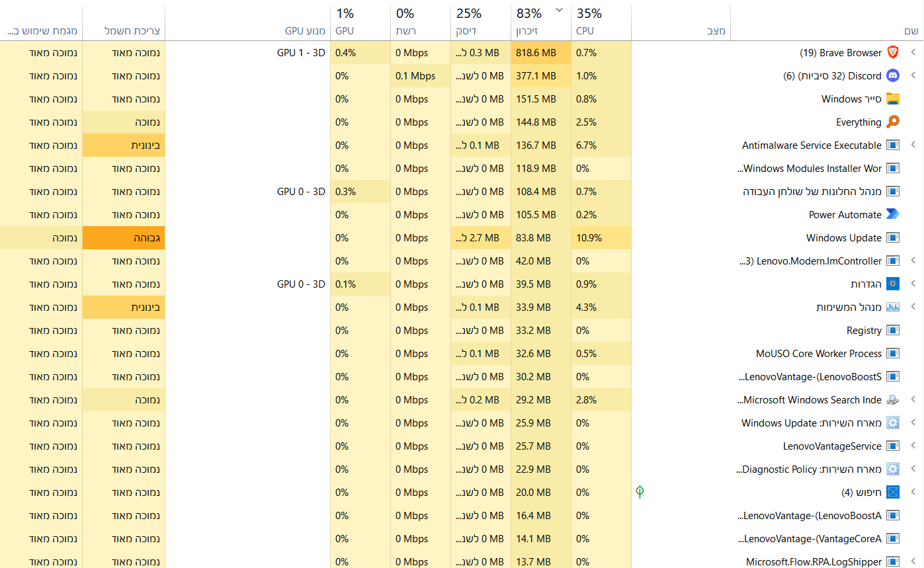Expand the Antimalware Service Executable row
This screenshot has width=924, height=568.
(x=913, y=145)
